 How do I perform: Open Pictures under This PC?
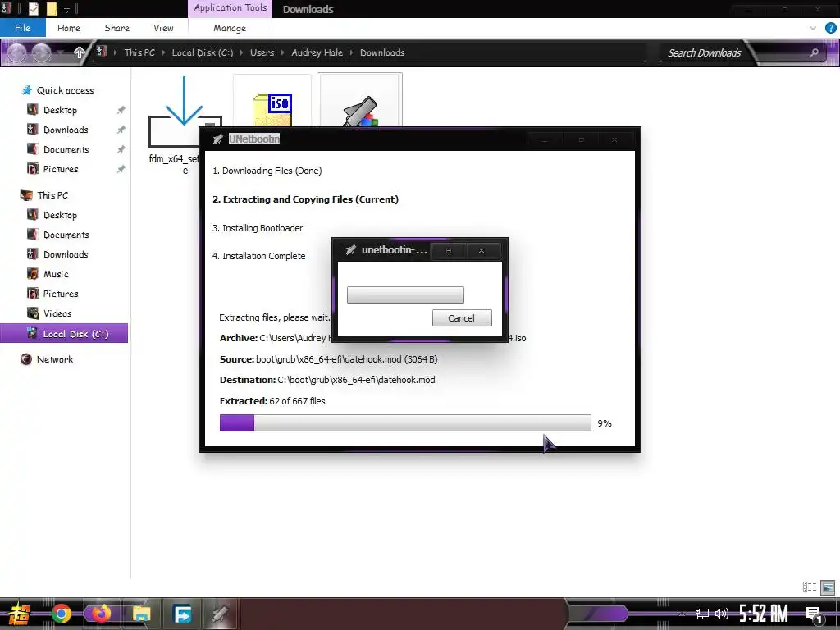point(61,294)
